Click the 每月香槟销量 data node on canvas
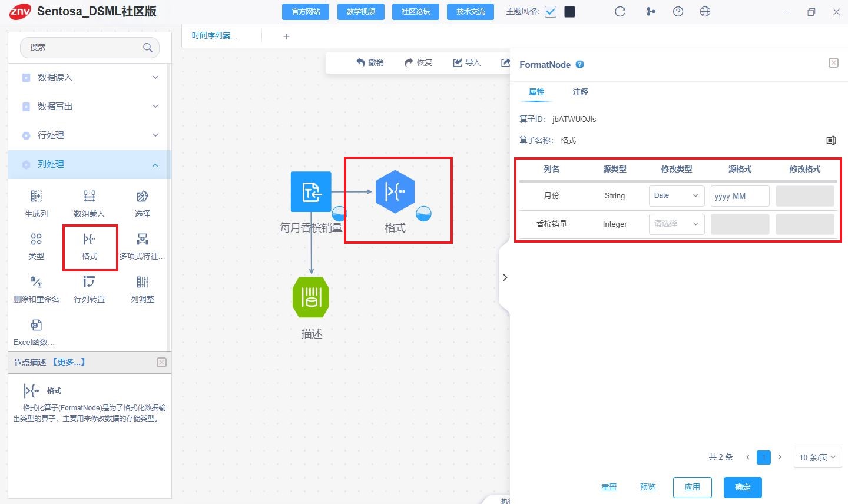This screenshot has height=504, width=848. pyautogui.click(x=311, y=192)
